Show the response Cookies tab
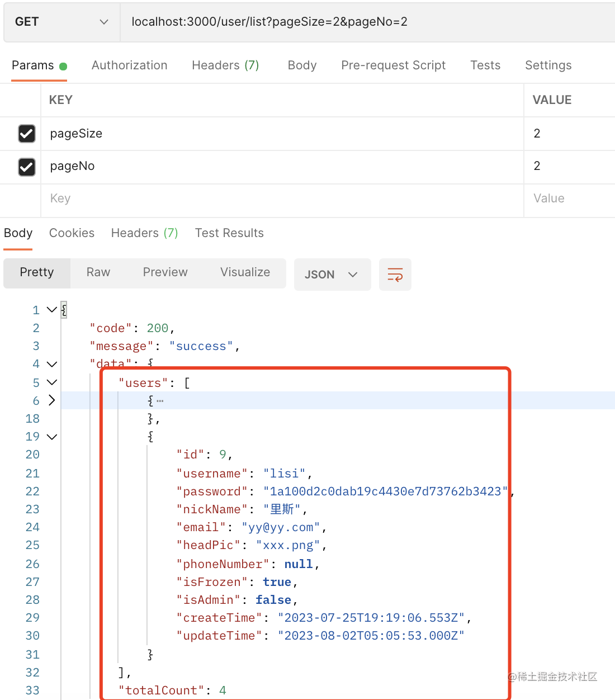Viewport: 615px width, 700px height. coord(72,233)
